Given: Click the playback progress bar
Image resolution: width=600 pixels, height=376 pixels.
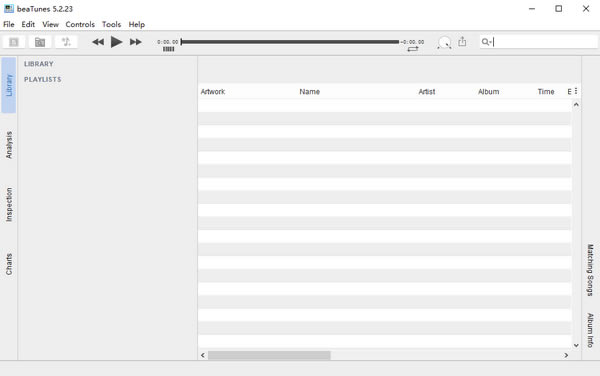Looking at the screenshot, I should 290,42.
